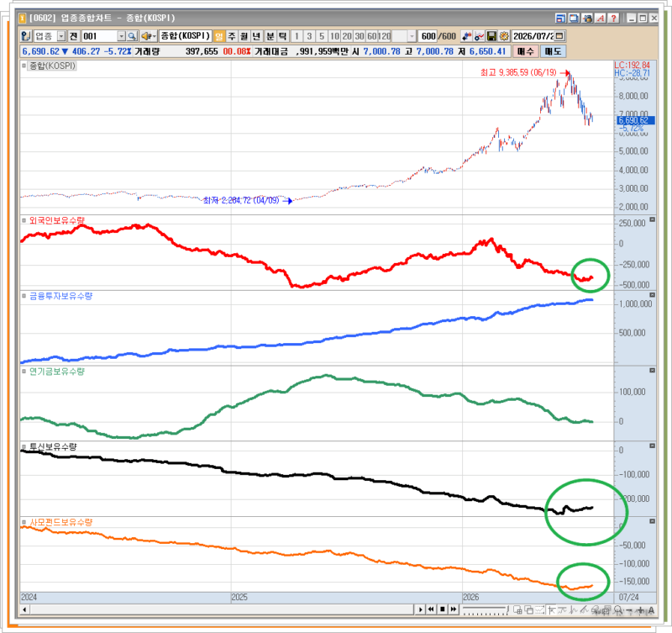Click the magnifier search icon beside code 001

pyautogui.click(x=133, y=36)
